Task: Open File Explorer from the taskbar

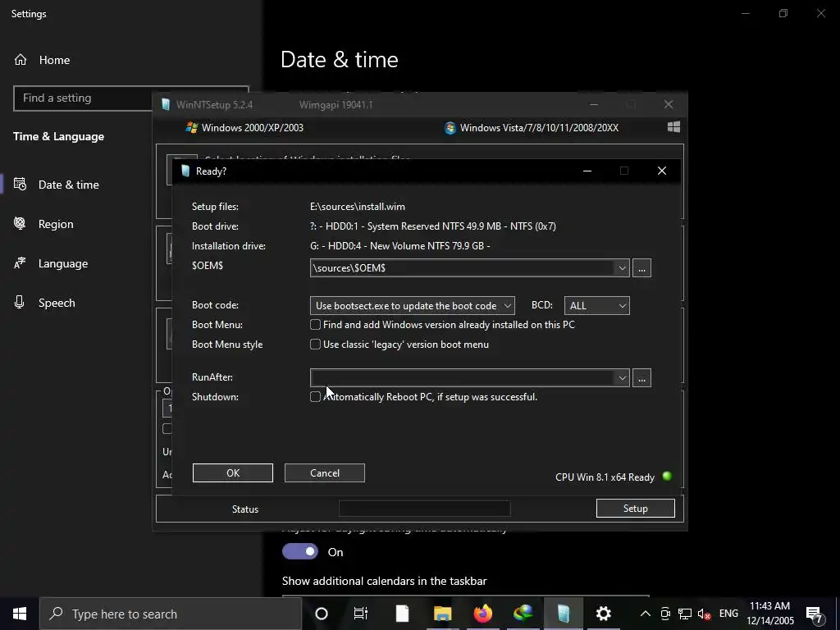Action: coord(442,614)
